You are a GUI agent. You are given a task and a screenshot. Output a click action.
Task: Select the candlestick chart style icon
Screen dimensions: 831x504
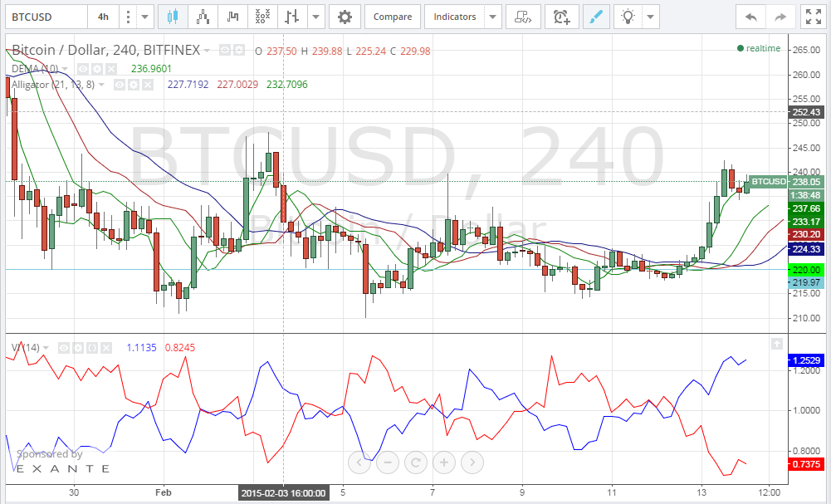(172, 16)
